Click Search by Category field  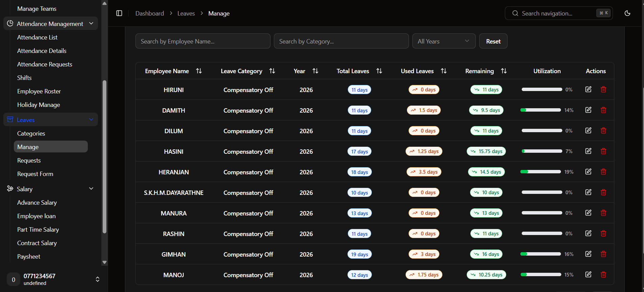tap(341, 41)
